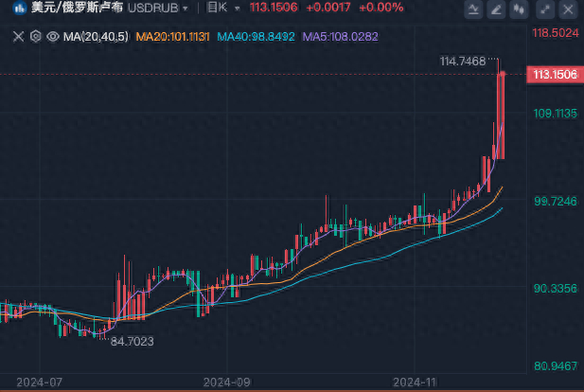Select the drawing pencil tool

[x=496, y=9]
